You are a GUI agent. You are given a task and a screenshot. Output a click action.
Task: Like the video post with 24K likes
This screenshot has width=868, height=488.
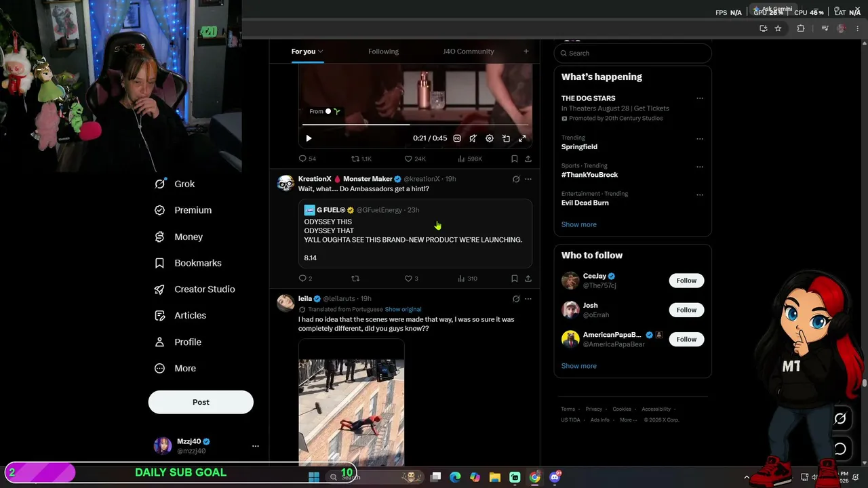(415, 159)
